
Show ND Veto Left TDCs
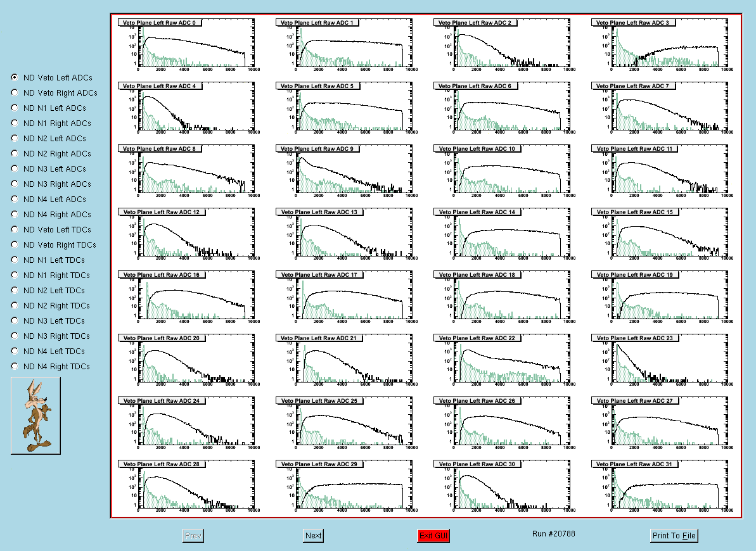pos(15,229)
